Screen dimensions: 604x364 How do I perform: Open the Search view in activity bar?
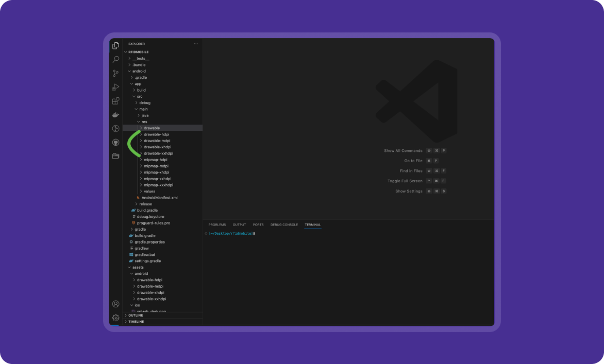click(115, 60)
